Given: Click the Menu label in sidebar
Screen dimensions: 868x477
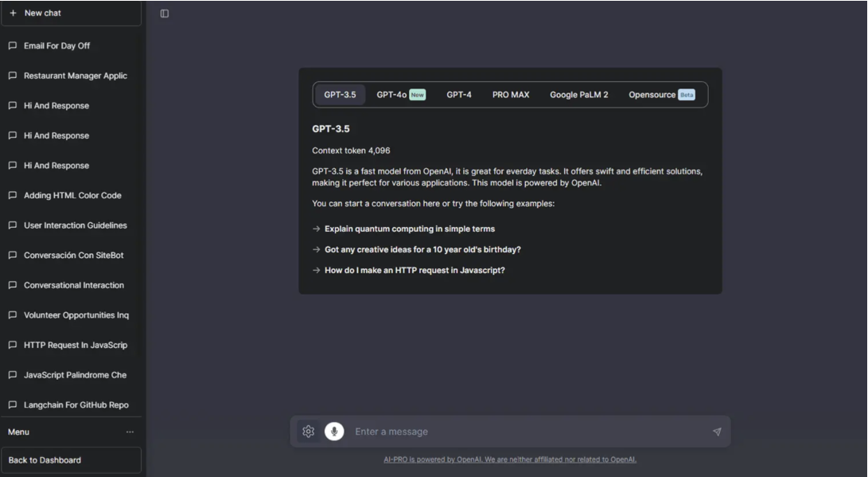Looking at the screenshot, I should 18,432.
